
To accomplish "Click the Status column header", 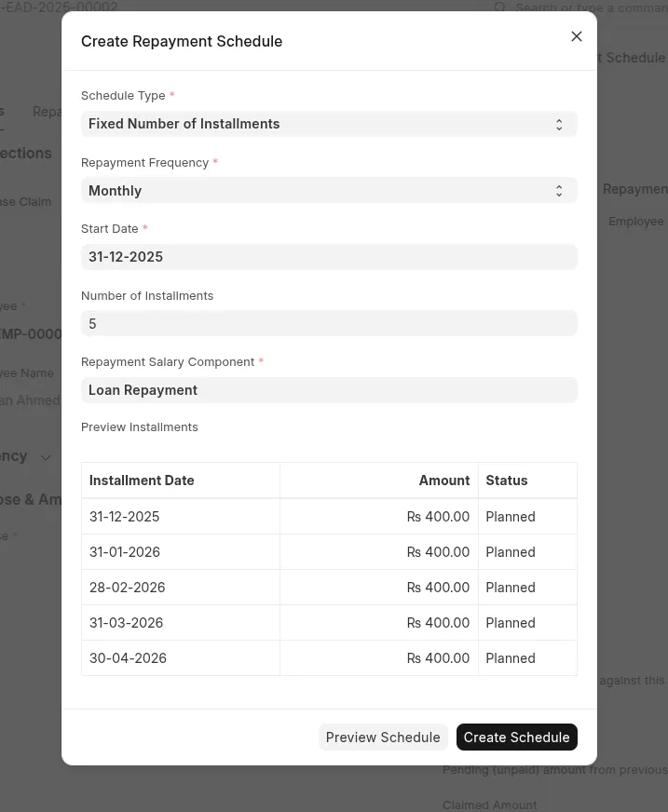I will (x=507, y=480).
